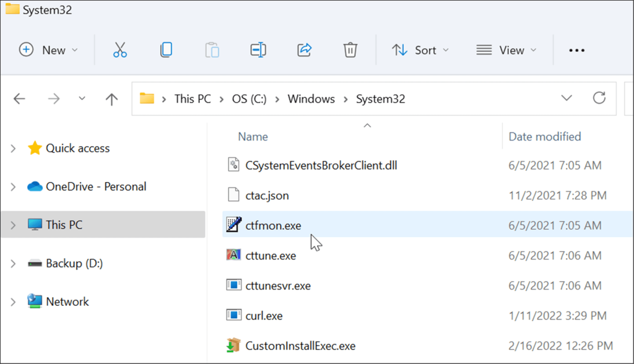Open chevron after This PC breadcrumb
Viewport: 634px width, 364px height.
pos(222,99)
